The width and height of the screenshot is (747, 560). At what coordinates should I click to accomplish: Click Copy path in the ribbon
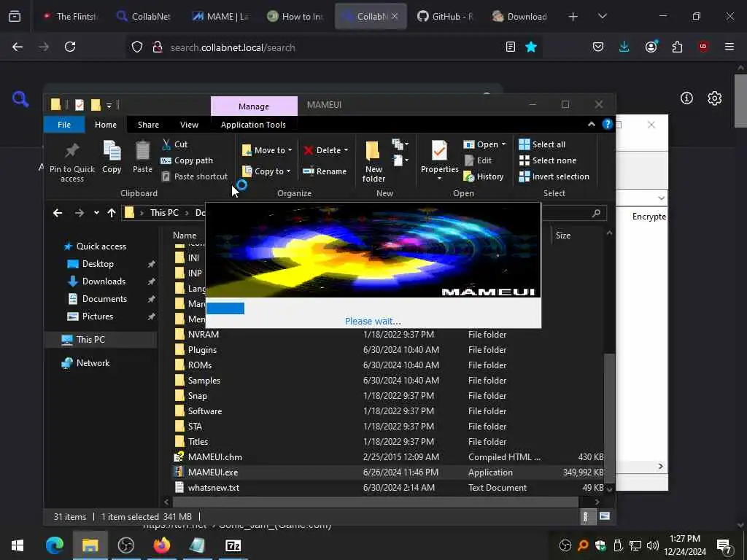[x=187, y=160]
